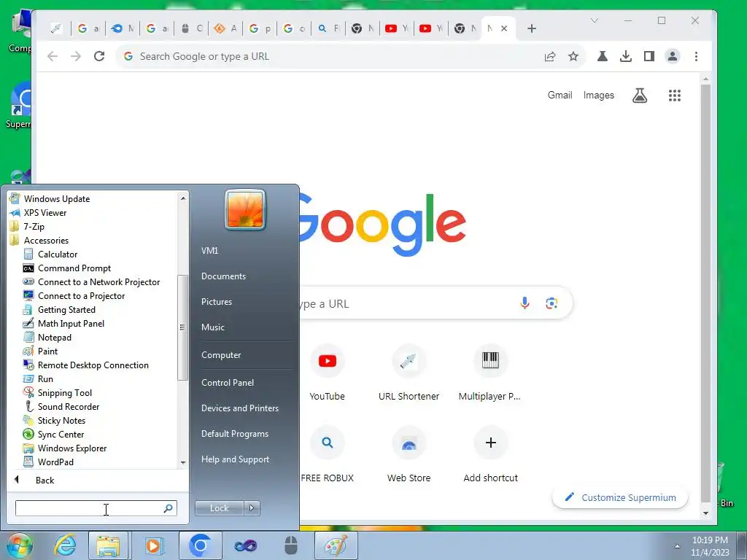The height and width of the screenshot is (560, 747).
Task: Switch to the magnifier F tab
Action: (328, 28)
